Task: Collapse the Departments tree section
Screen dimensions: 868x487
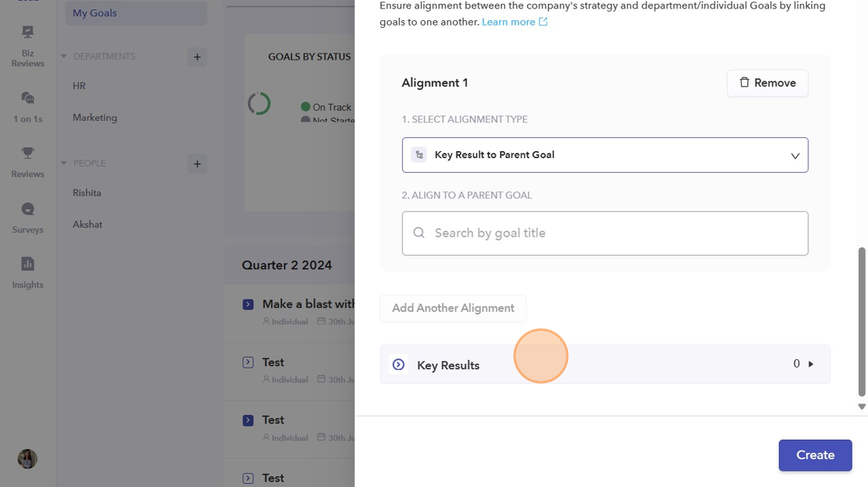Action: (x=64, y=57)
